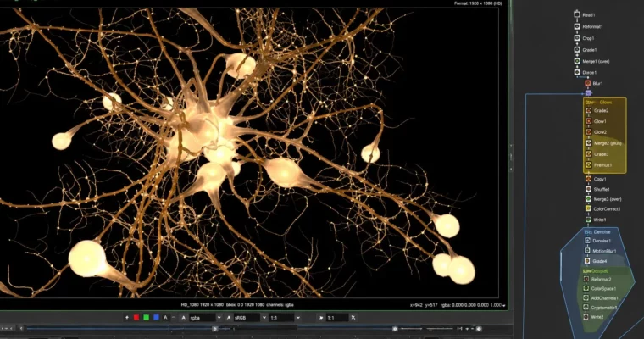644x339 pixels.
Task: Click the plus icon before red channel
Action: (126, 317)
